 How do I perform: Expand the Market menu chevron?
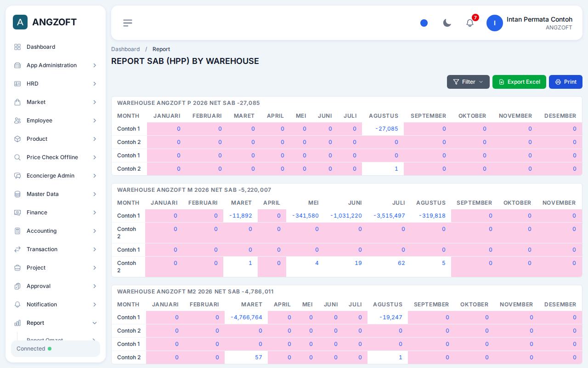pyautogui.click(x=95, y=102)
